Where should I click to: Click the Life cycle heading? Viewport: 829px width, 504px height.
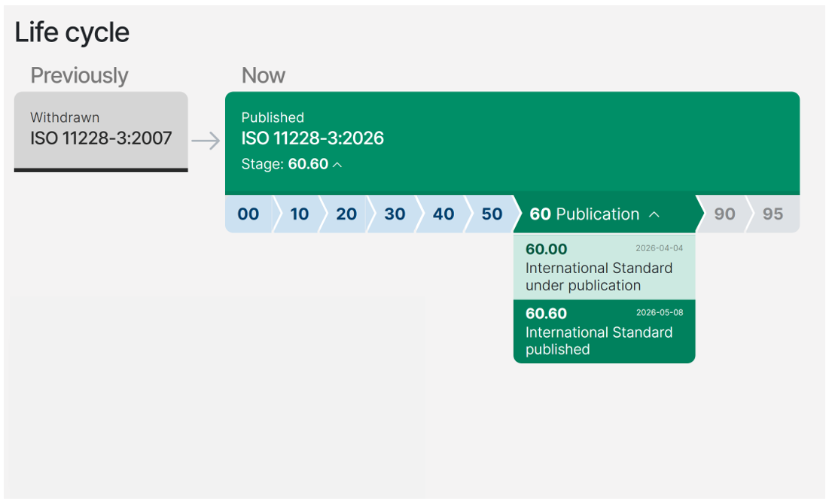click(72, 32)
